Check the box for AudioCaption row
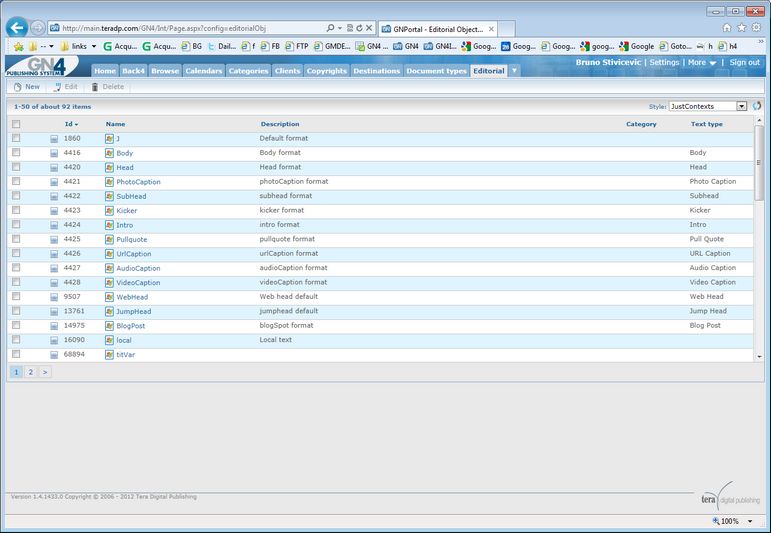 coord(16,267)
